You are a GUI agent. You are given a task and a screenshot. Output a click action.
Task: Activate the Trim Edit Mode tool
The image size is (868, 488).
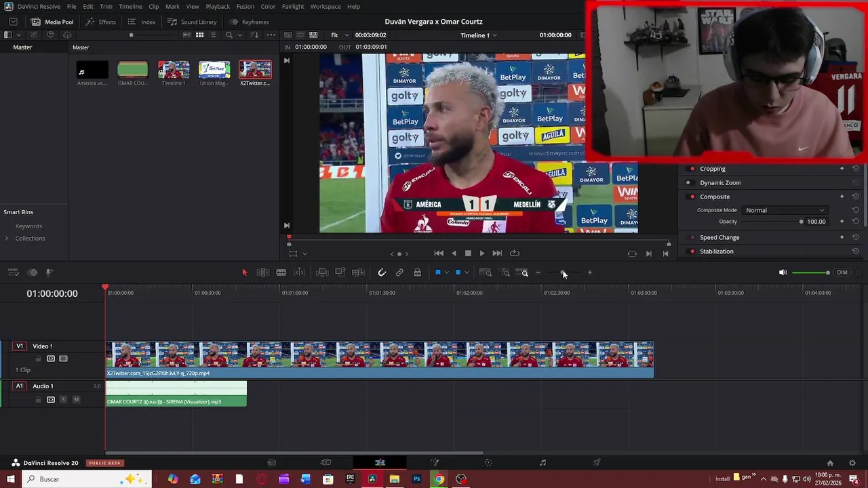click(x=263, y=272)
